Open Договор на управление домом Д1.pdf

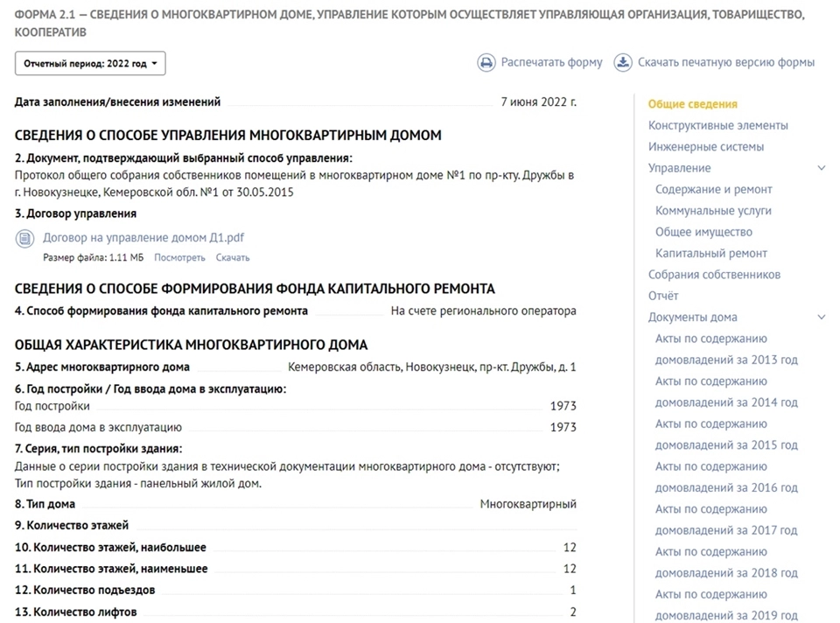[x=143, y=237]
